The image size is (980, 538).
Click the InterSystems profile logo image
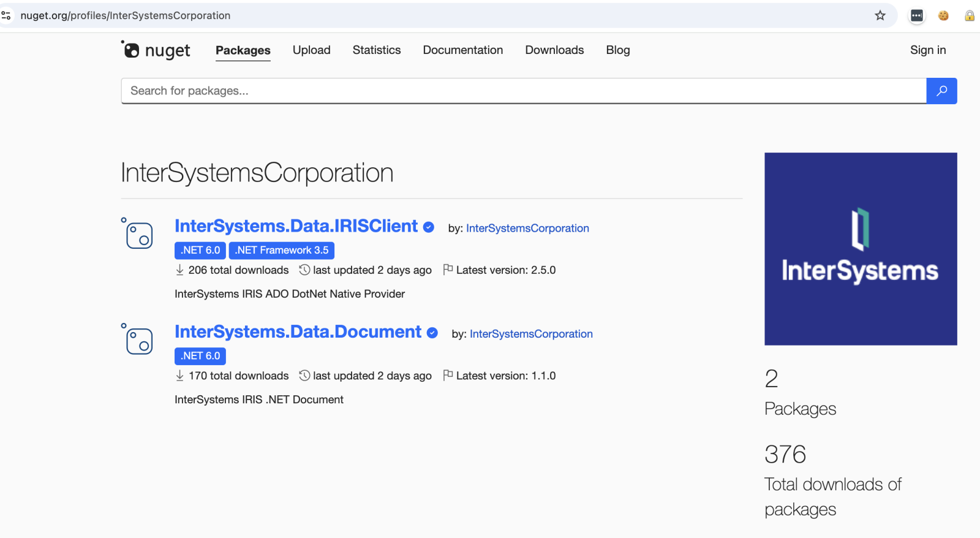[861, 249]
